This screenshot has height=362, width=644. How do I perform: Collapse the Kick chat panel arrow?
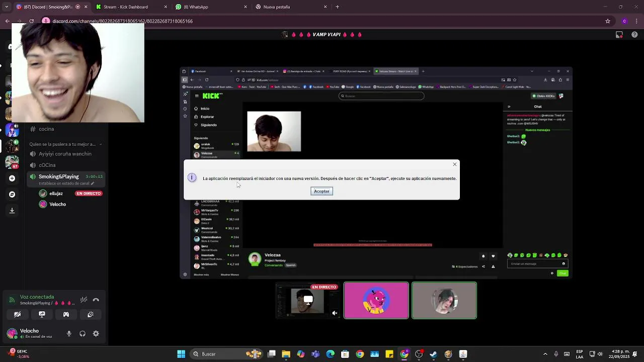pyautogui.click(x=509, y=107)
